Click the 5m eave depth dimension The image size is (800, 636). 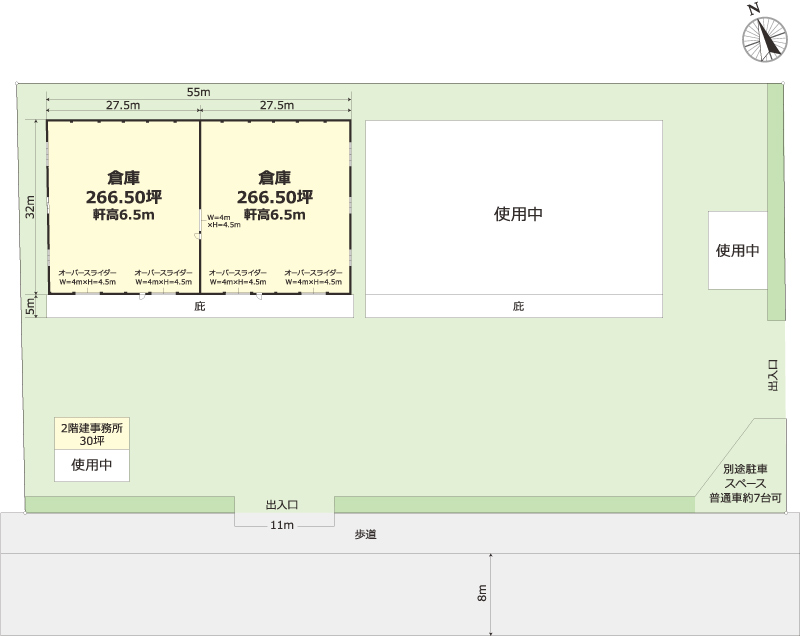pos(31,308)
